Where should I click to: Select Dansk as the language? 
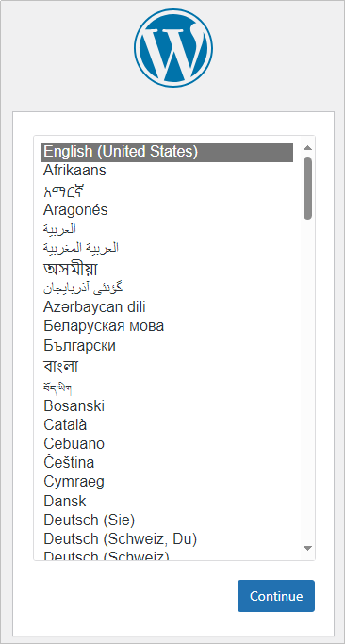coord(167,501)
